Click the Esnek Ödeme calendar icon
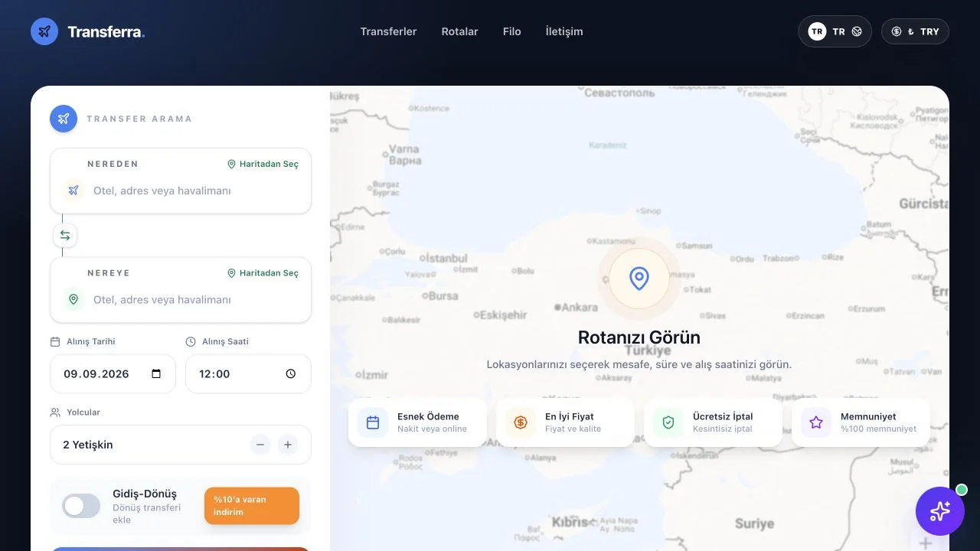 (x=373, y=422)
